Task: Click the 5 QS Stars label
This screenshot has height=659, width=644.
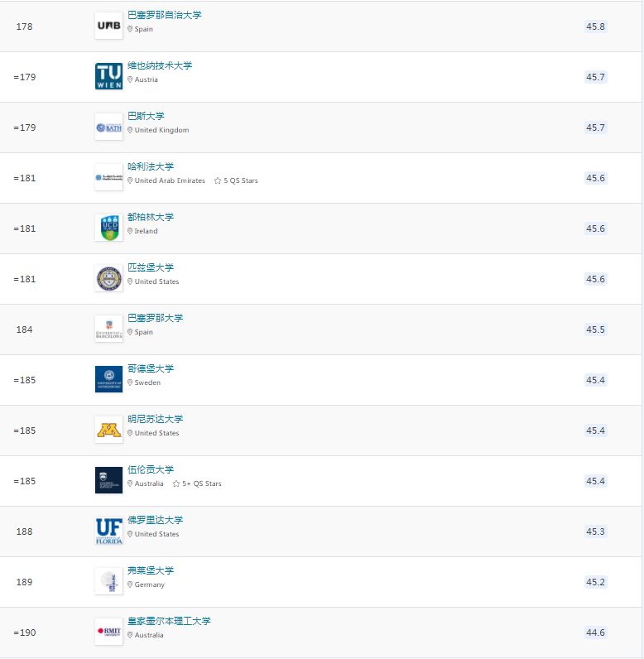Action: tap(241, 180)
